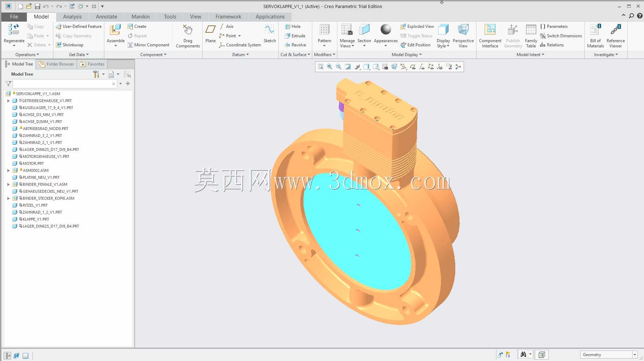Open the Model Display group dropdown
This screenshot has height=361, width=644.
tap(407, 55)
